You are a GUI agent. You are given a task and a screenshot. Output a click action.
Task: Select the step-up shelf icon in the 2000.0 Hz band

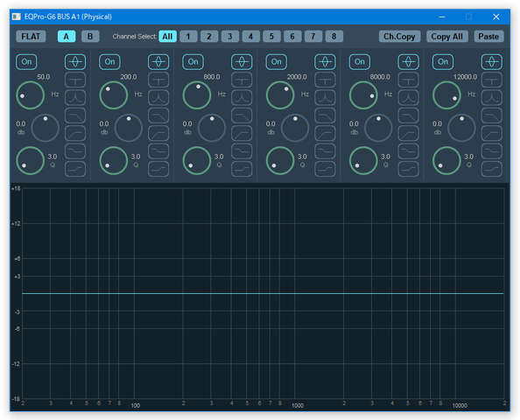(325, 169)
